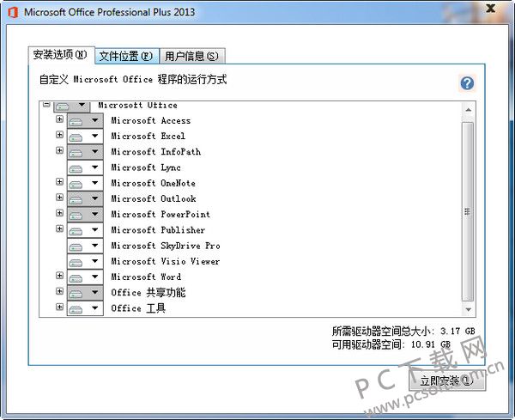This screenshot has height=420, width=515.
Task: Collapse the root Microsoft Office tree node
Action: click(46, 104)
